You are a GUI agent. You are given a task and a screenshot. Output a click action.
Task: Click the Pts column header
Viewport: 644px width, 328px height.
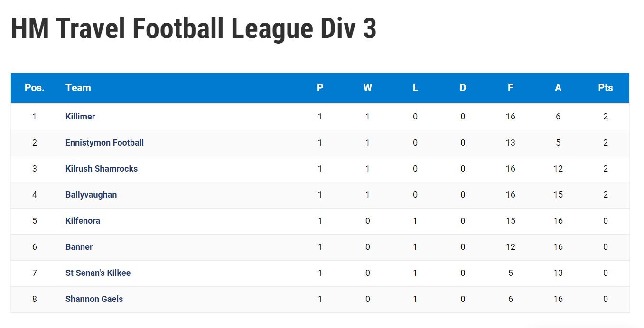coord(606,88)
